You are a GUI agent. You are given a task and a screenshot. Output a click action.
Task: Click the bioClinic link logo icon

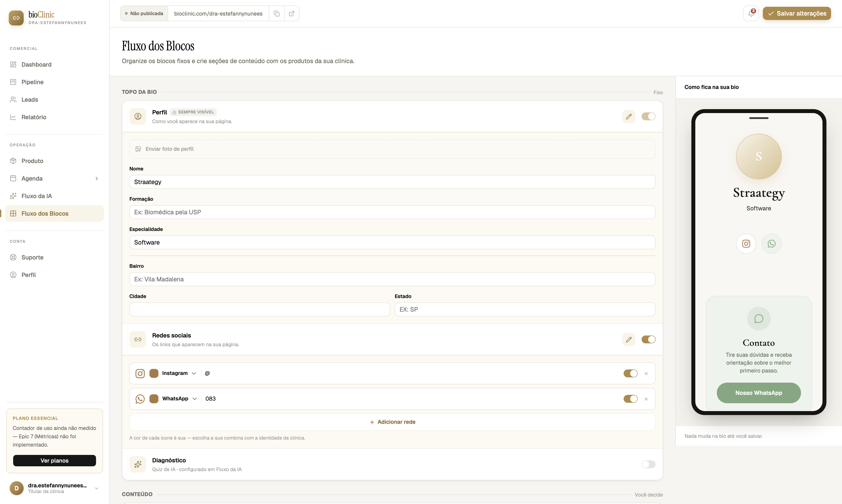click(16, 18)
